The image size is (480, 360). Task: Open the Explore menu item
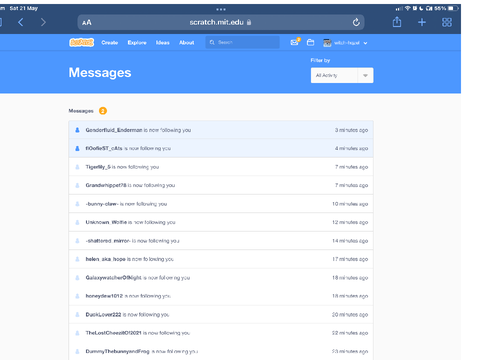tap(137, 43)
